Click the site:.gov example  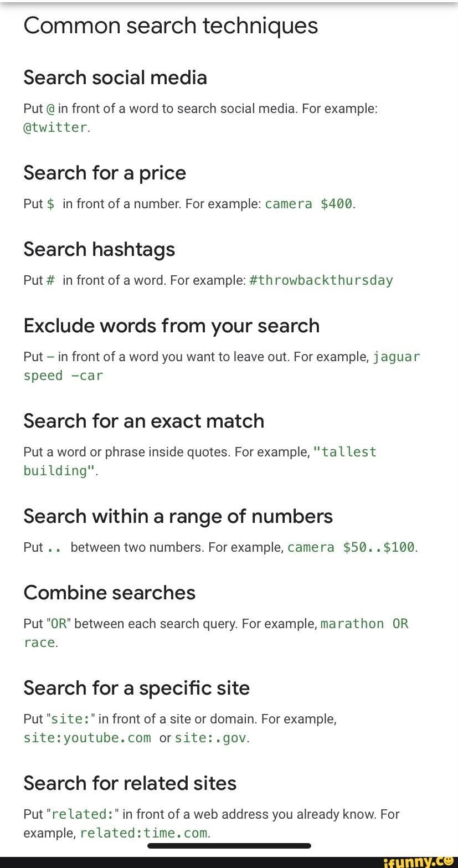(210, 738)
